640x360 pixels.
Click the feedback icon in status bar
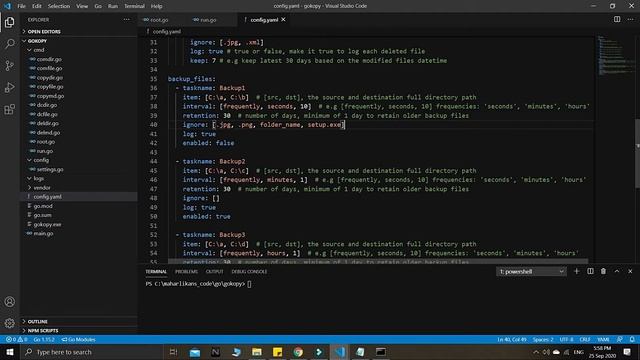click(620, 340)
